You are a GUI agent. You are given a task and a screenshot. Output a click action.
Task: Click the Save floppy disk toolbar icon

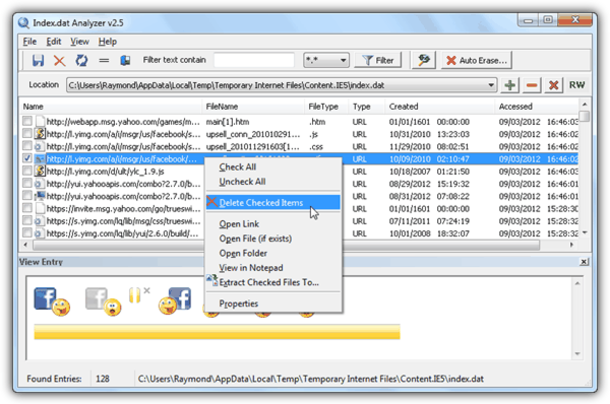tap(38, 60)
